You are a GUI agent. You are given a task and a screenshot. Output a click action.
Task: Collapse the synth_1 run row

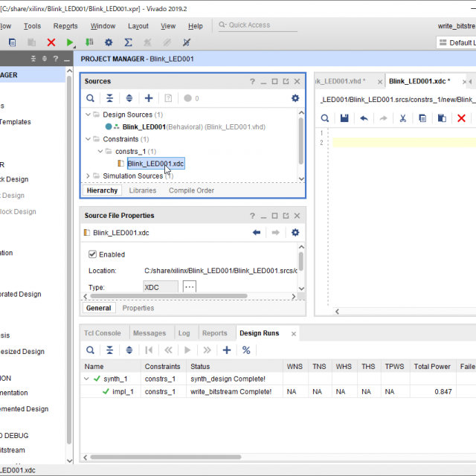[88, 379]
